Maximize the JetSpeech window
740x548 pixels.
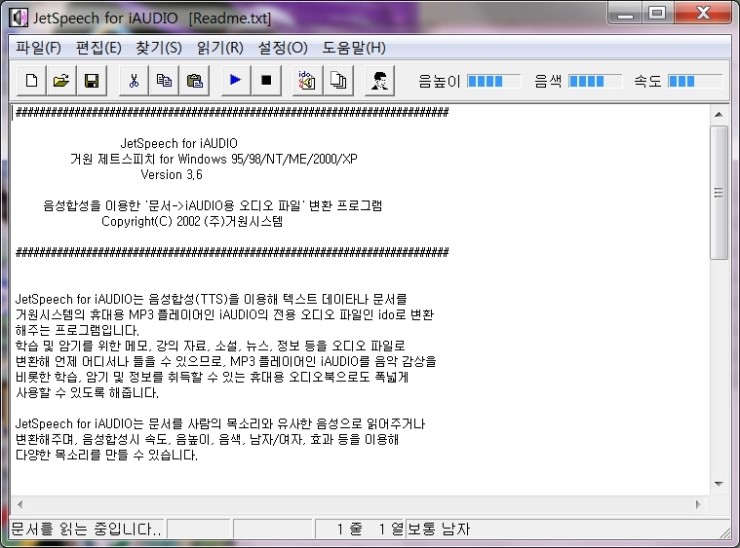[657, 13]
